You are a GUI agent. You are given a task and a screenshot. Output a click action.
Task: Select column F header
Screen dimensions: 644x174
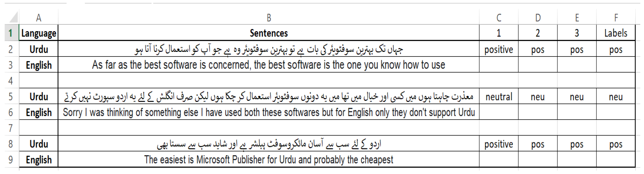616,18
